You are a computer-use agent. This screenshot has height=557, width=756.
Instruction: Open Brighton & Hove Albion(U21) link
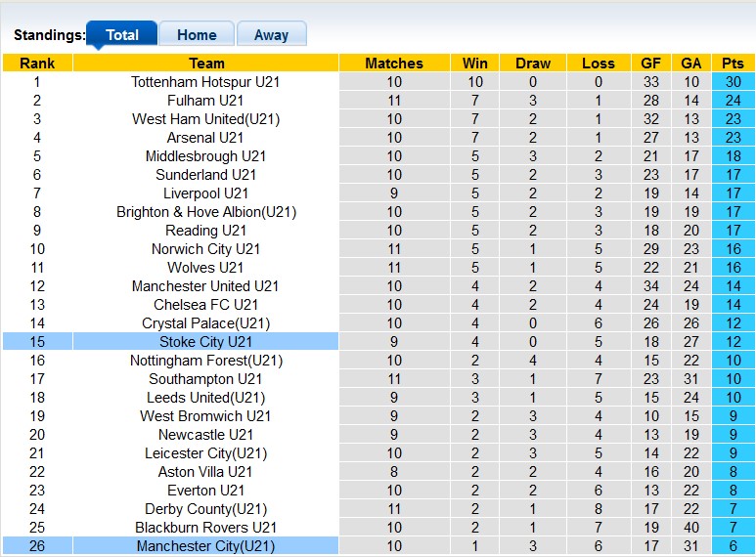206,212
